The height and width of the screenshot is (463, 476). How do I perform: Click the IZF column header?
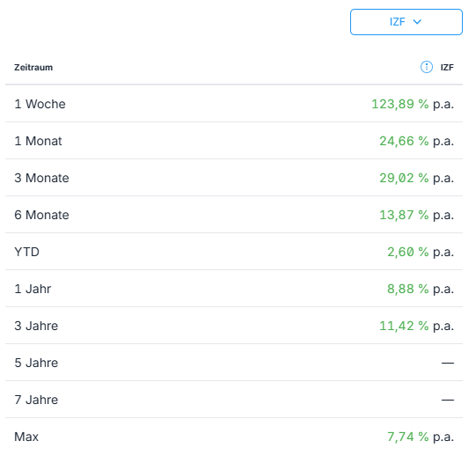point(447,68)
